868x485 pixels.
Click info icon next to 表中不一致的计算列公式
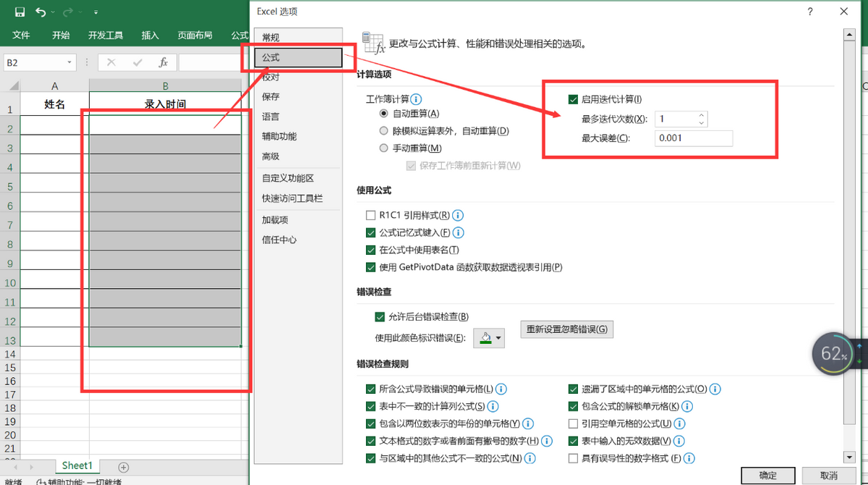tap(493, 406)
